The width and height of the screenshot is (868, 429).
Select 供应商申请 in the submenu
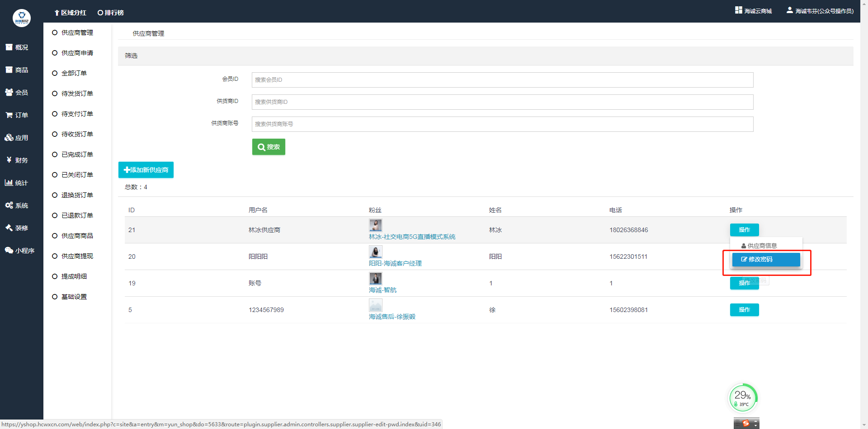click(x=77, y=53)
